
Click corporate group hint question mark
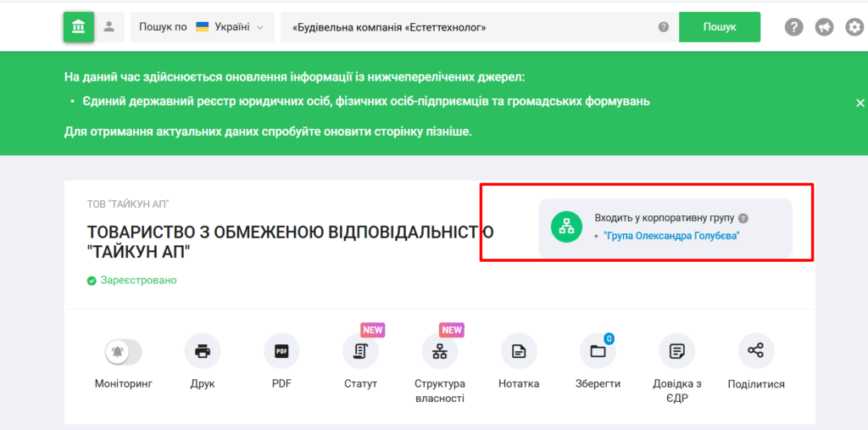[x=743, y=218]
